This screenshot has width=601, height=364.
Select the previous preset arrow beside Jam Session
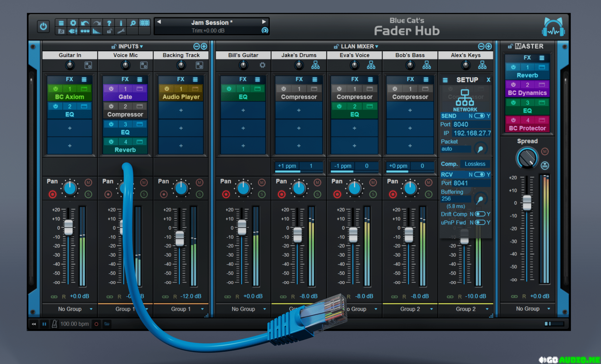coord(159,22)
